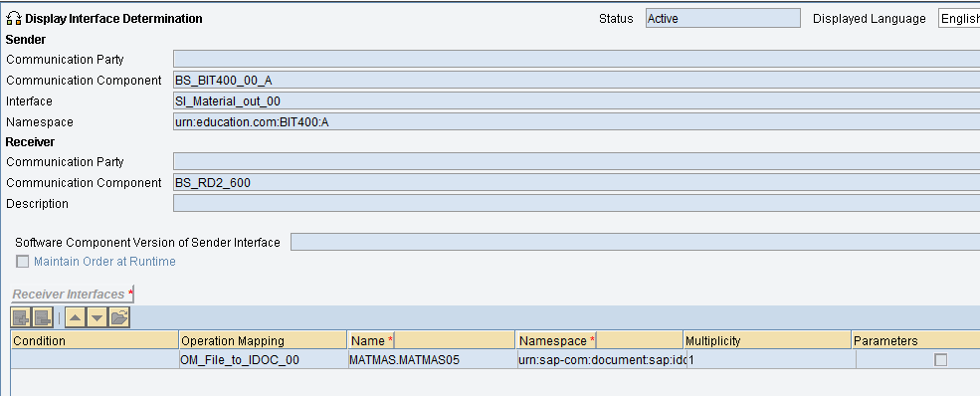
Task: Click the empty Condition cell in first row
Action: coord(95,360)
